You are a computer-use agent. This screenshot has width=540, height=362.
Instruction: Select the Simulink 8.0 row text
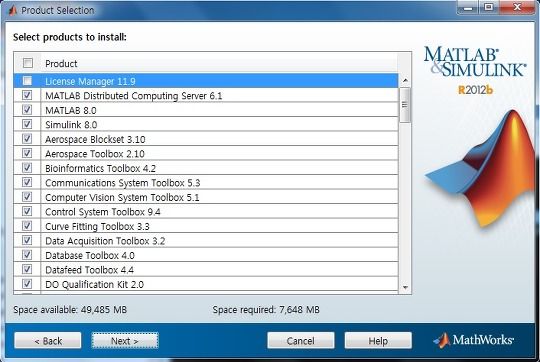71,125
